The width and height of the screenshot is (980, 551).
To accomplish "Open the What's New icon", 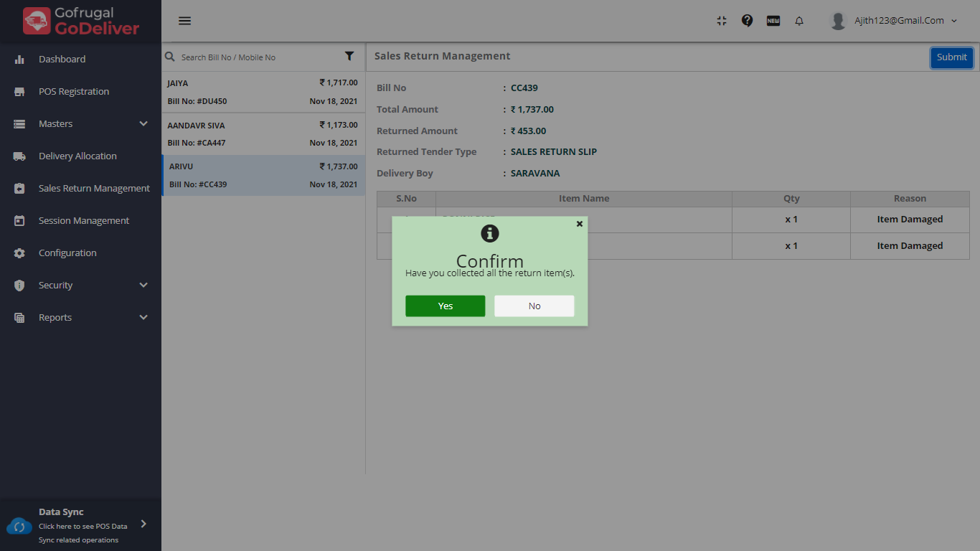I will pyautogui.click(x=773, y=21).
